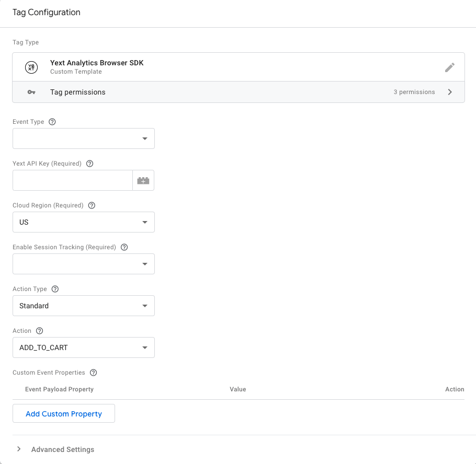
Task: Open help for Cloud Region
Action: pos(92,205)
